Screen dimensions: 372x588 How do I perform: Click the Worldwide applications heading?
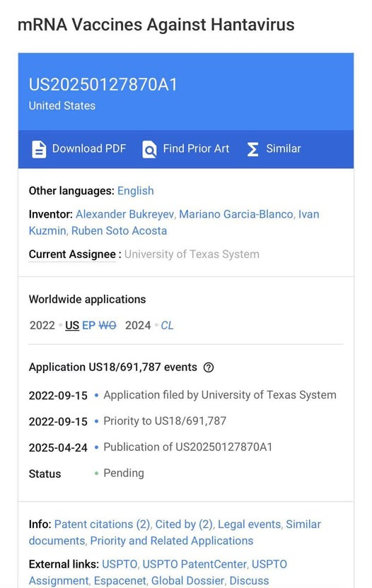tap(87, 299)
